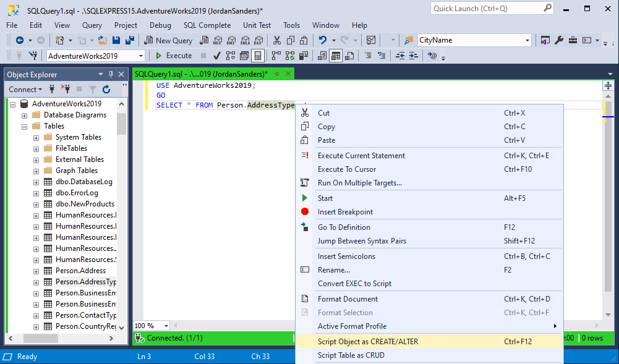
Task: Click the Database Engine Query icon beside New Query
Action: coord(204,40)
